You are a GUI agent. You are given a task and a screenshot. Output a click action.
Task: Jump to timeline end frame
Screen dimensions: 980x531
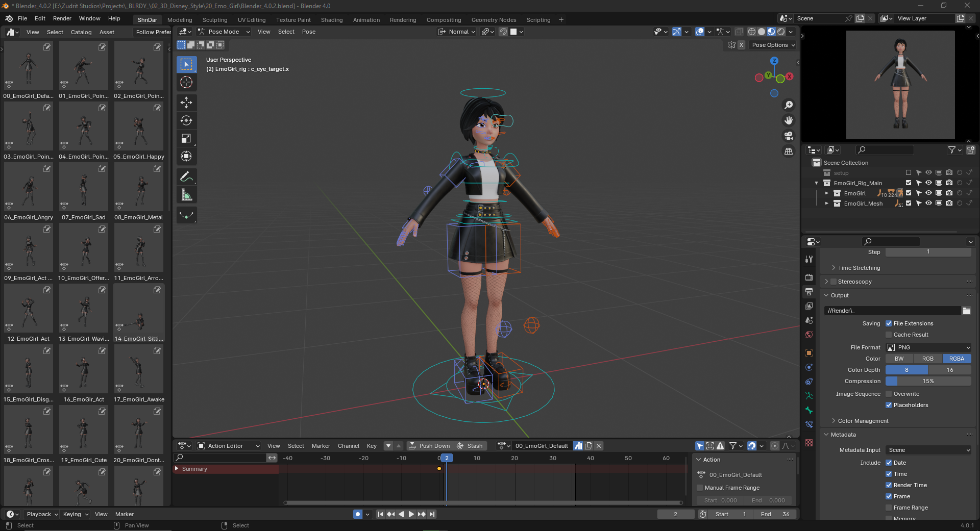coord(432,514)
